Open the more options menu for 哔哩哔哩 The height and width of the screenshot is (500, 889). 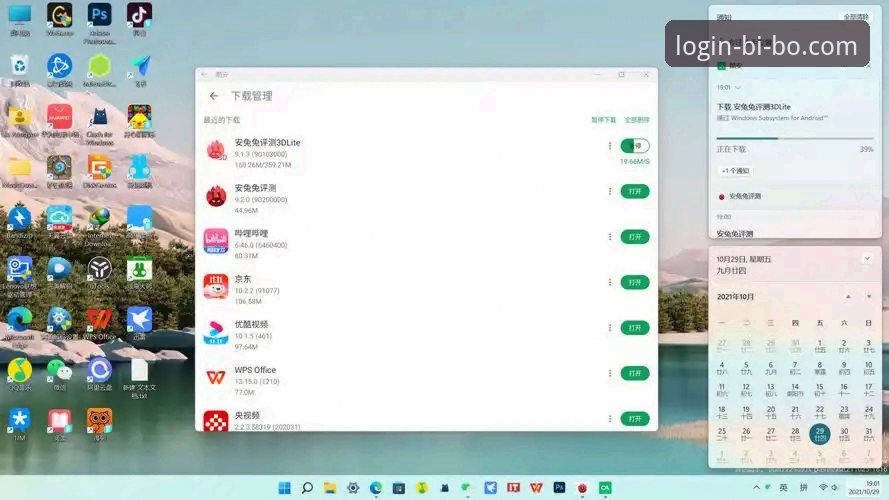(x=609, y=237)
